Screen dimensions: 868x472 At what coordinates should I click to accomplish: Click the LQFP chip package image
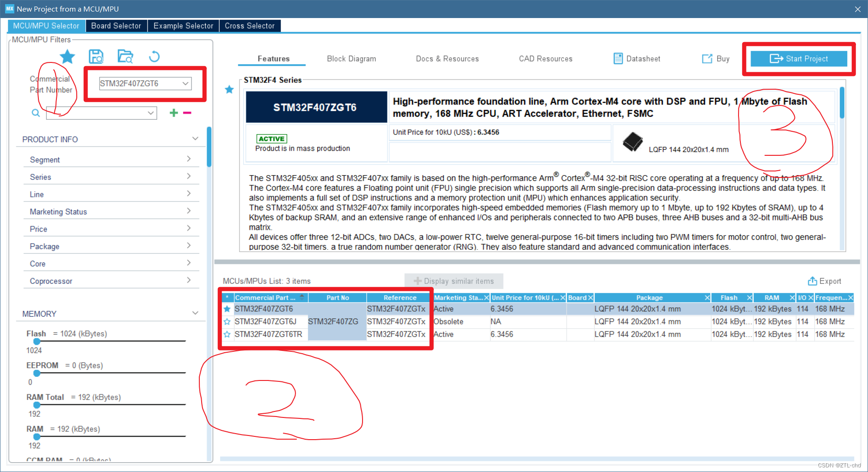pyautogui.click(x=633, y=142)
